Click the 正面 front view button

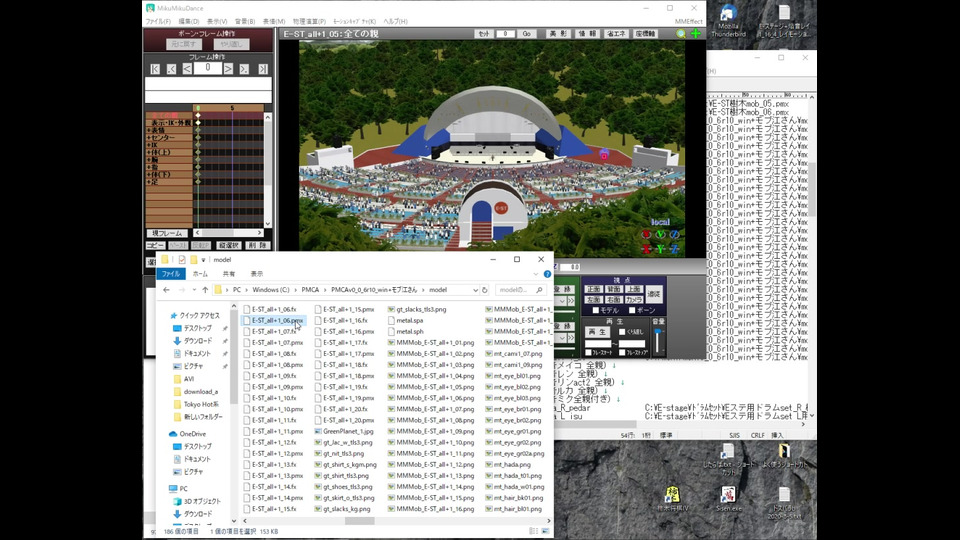(594, 289)
